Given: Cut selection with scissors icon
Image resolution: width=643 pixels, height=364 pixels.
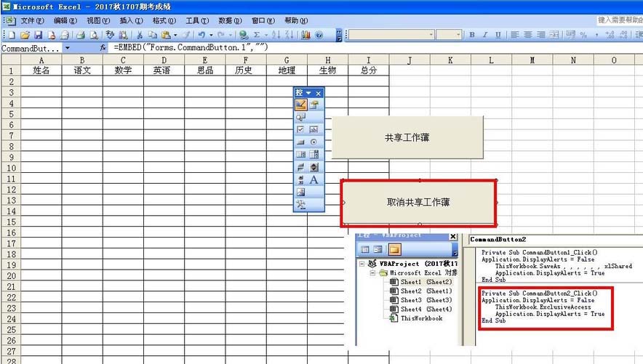Looking at the screenshot, I should click(x=140, y=35).
